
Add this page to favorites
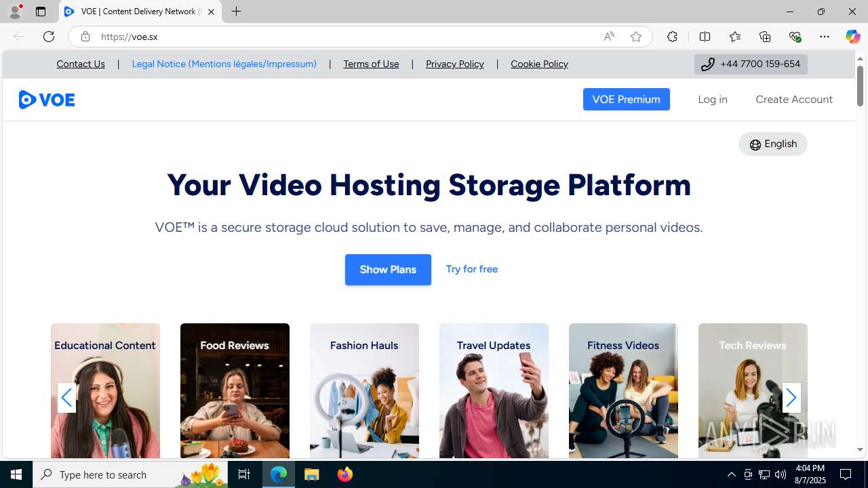click(636, 37)
